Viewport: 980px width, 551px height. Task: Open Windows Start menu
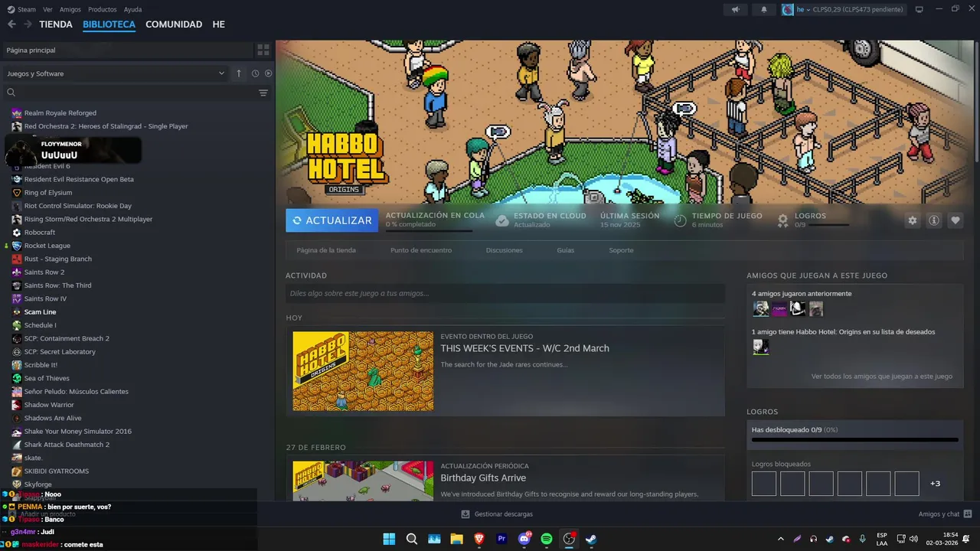389,539
